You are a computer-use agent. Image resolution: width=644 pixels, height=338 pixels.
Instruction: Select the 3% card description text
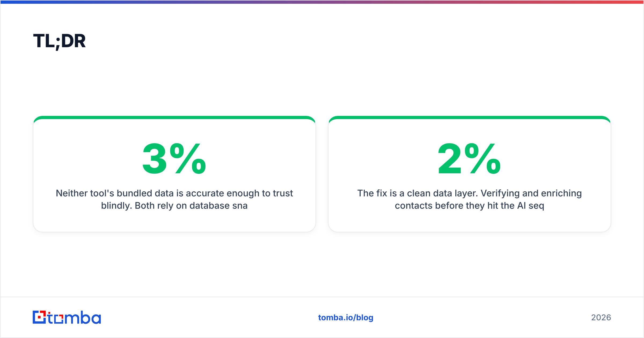coord(174,199)
